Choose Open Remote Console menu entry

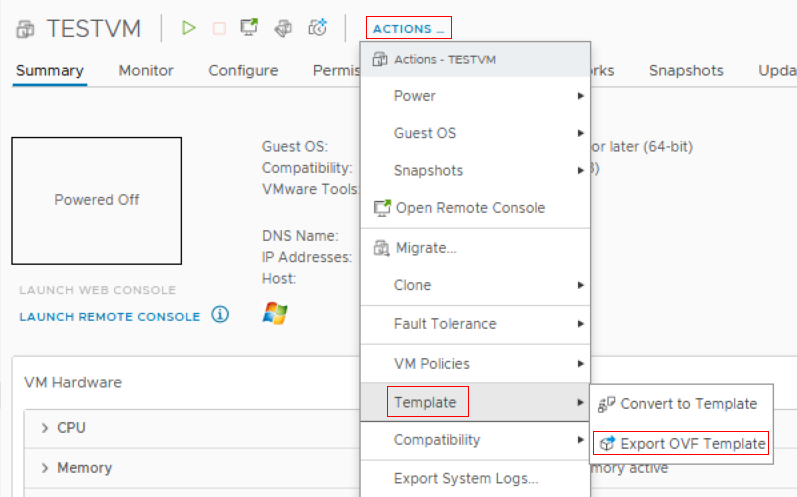coord(475,208)
